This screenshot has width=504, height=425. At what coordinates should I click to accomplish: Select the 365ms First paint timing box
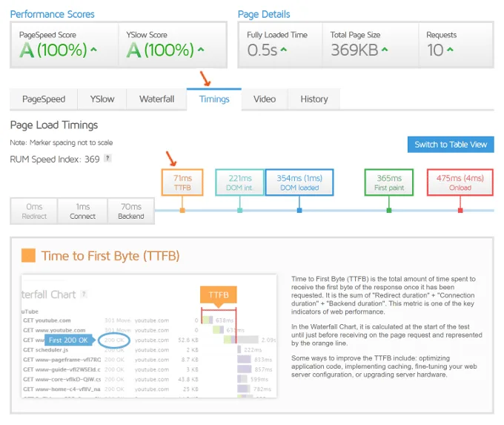coord(389,182)
